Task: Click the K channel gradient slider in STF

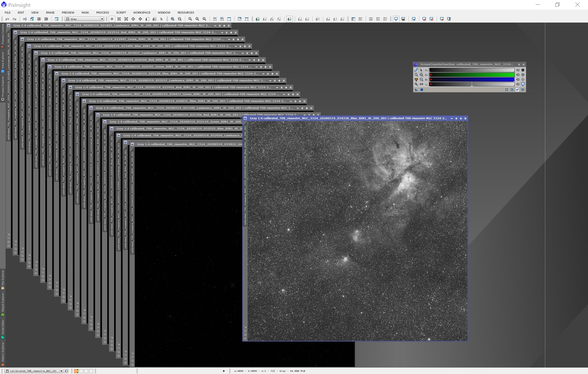Action: [x=472, y=70]
